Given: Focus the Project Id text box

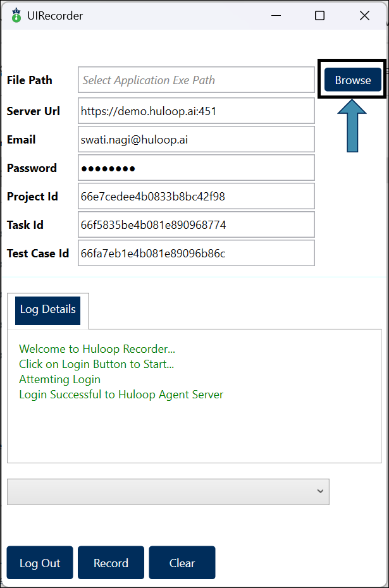Looking at the screenshot, I should pos(196,197).
